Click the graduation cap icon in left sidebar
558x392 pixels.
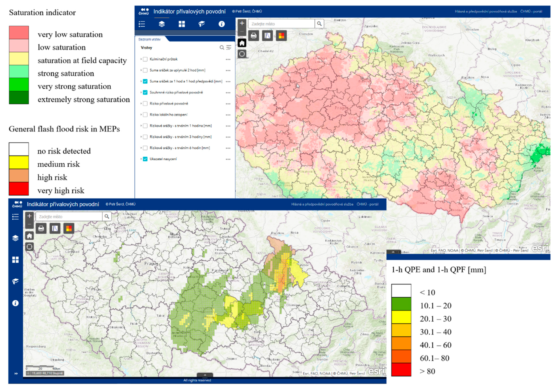click(15, 281)
